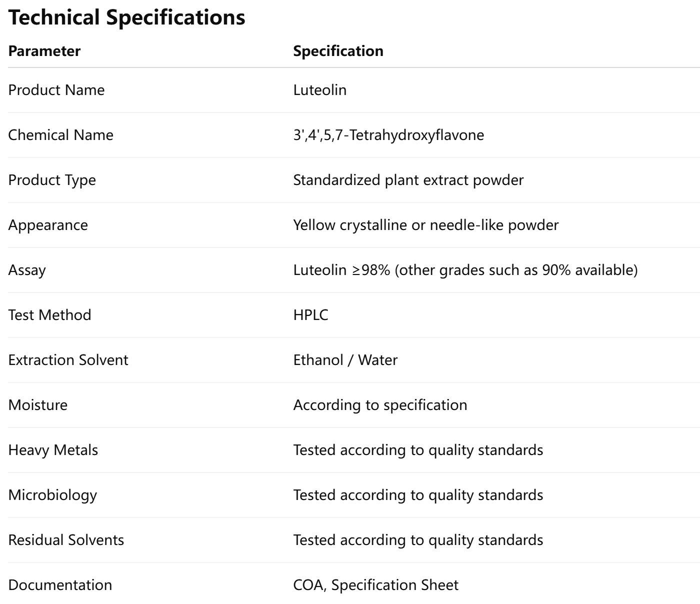The height and width of the screenshot is (604, 700).
Task: Select the According to specification text
Action: (x=380, y=405)
